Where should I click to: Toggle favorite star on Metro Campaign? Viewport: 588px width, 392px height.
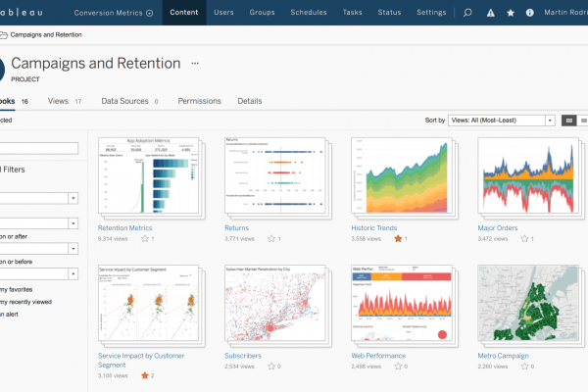tap(524, 366)
